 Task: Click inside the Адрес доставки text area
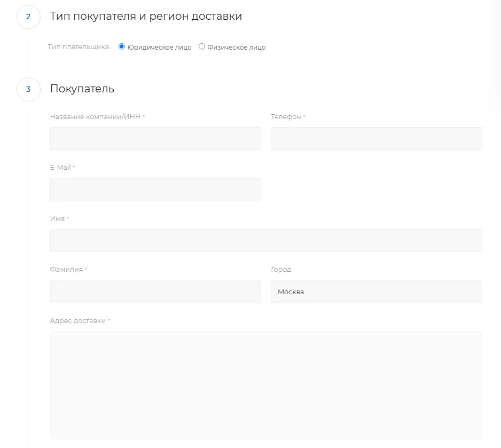[266, 385]
